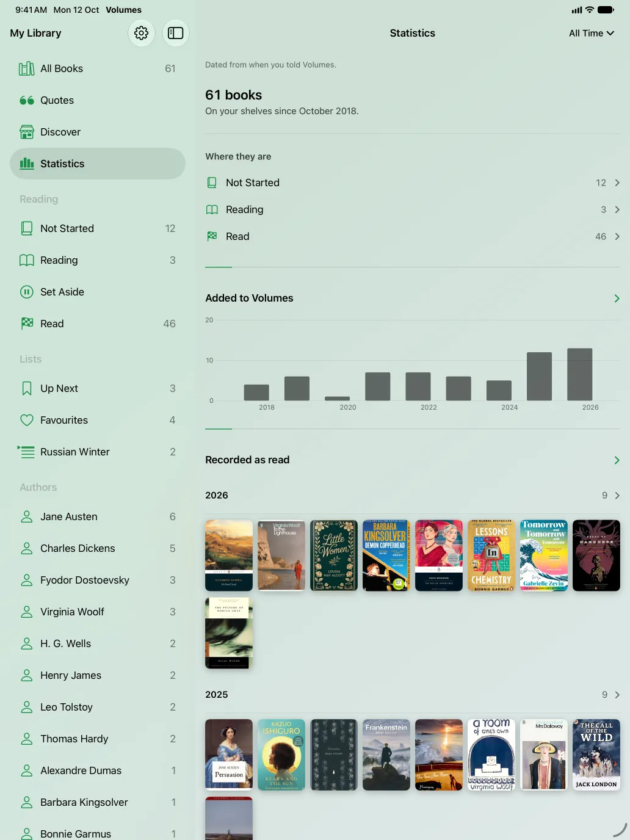The height and width of the screenshot is (840, 630).
Task: Select the Quotes sidebar item
Action: [98, 100]
